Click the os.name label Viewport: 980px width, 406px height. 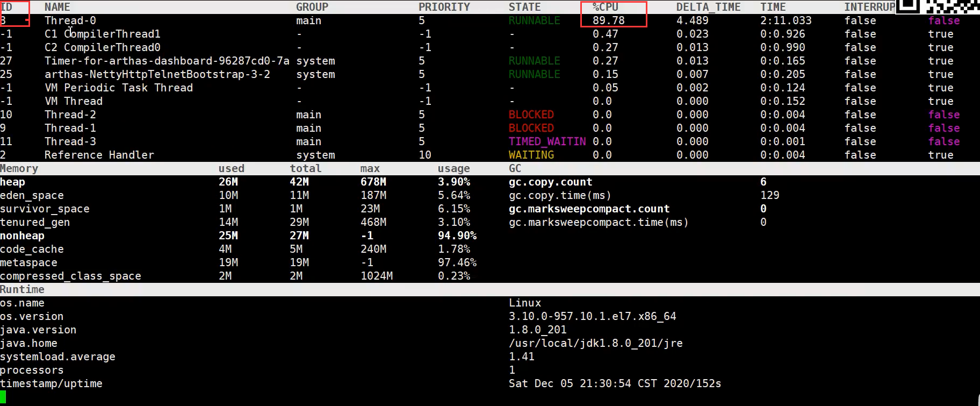pyautogui.click(x=22, y=303)
